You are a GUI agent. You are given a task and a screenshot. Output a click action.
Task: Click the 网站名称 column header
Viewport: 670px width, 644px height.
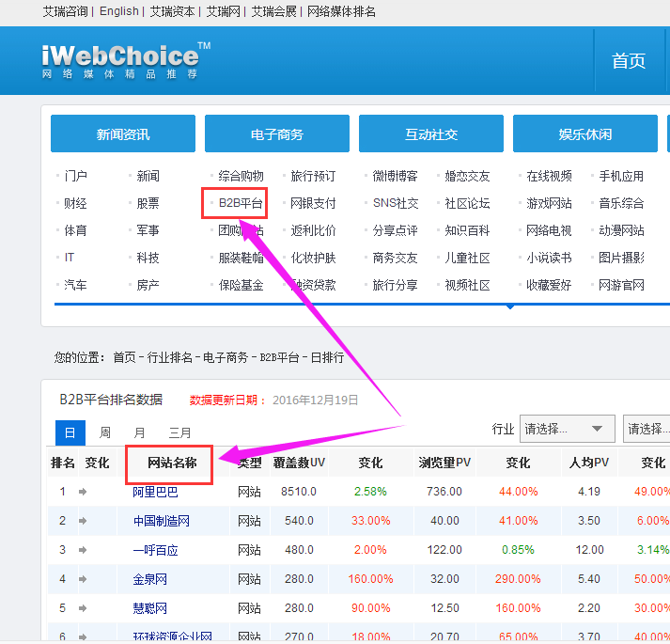click(172, 463)
